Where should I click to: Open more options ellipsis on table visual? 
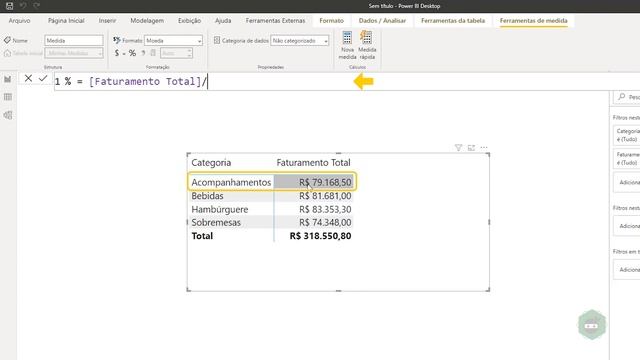[484, 148]
